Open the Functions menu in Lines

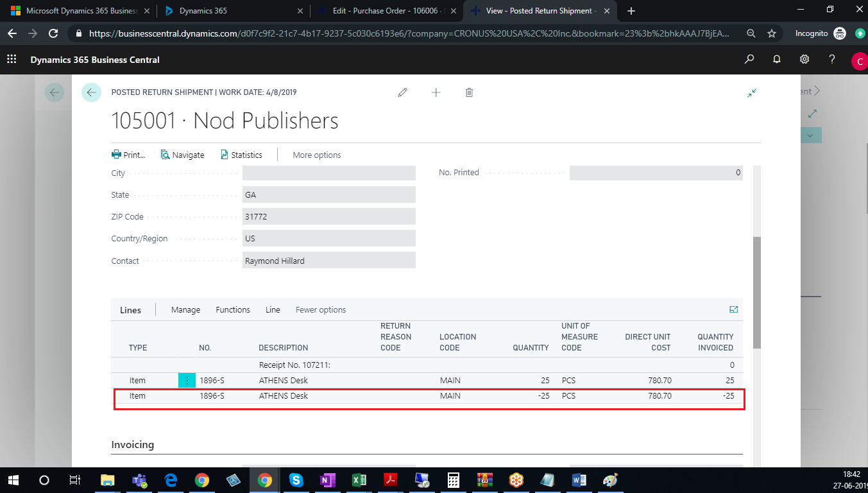coord(233,309)
